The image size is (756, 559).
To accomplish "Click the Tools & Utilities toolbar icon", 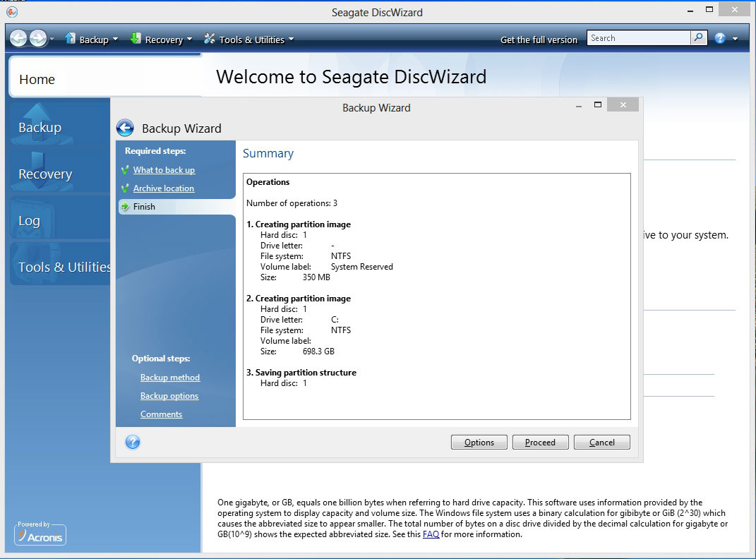I will pos(209,39).
